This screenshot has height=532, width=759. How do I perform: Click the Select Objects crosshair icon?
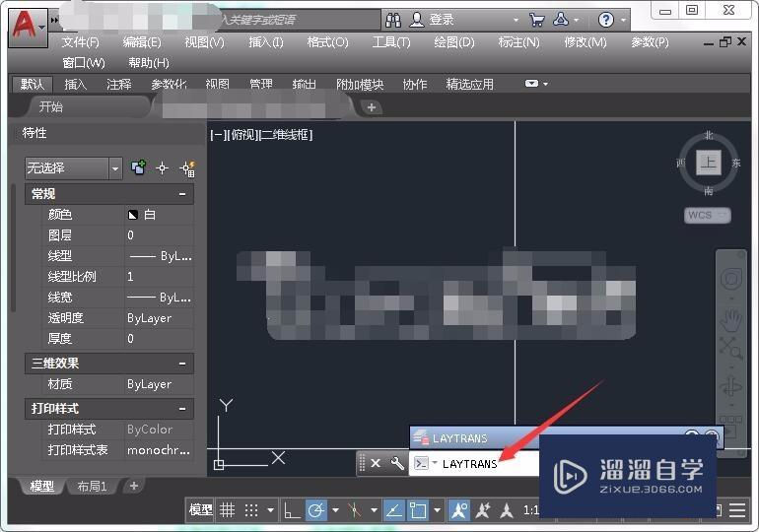pos(163,168)
